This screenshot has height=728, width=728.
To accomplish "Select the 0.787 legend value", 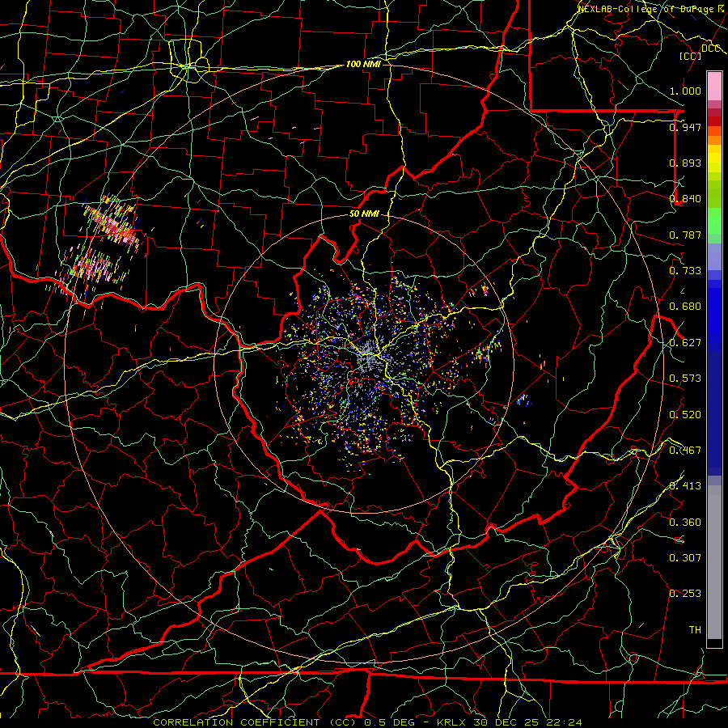I will tap(685, 235).
